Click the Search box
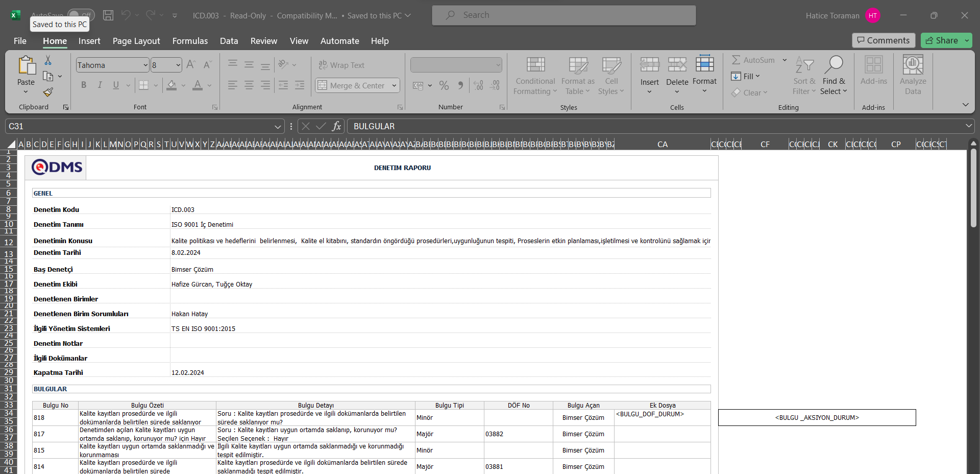The width and height of the screenshot is (980, 474). pos(563,15)
